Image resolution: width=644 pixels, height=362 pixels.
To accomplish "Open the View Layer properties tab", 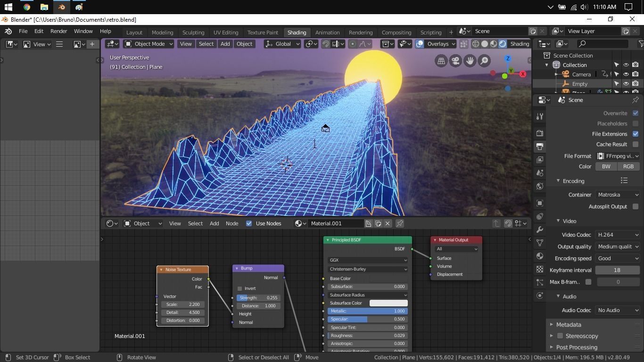I will point(540,160).
